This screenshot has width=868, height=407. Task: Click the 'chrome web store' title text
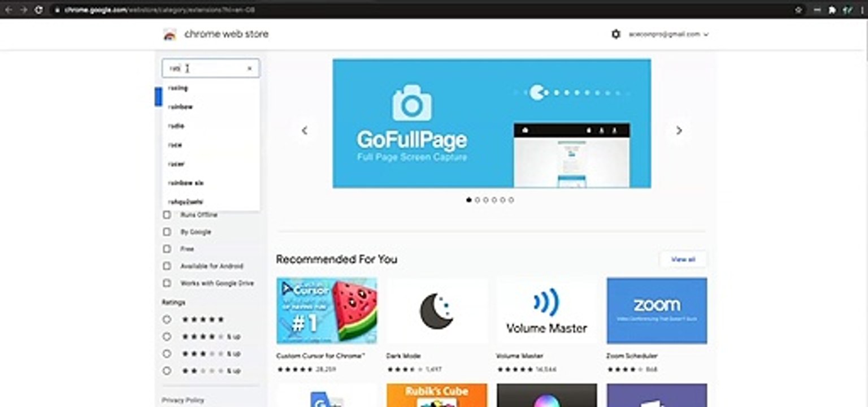click(x=227, y=34)
